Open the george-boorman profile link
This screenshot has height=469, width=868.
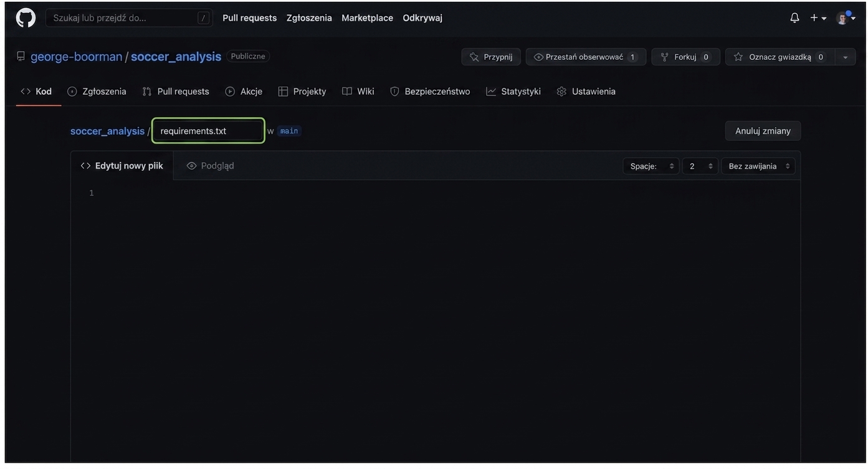(76, 57)
